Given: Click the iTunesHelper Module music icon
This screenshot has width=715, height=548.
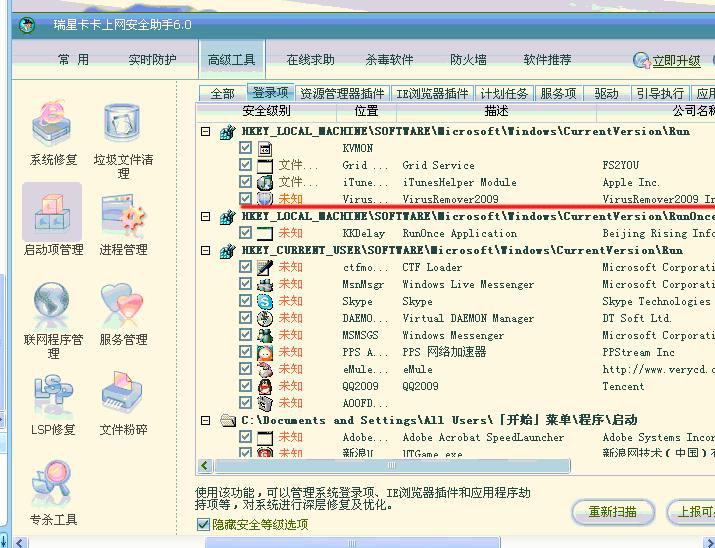Looking at the screenshot, I should 265,182.
